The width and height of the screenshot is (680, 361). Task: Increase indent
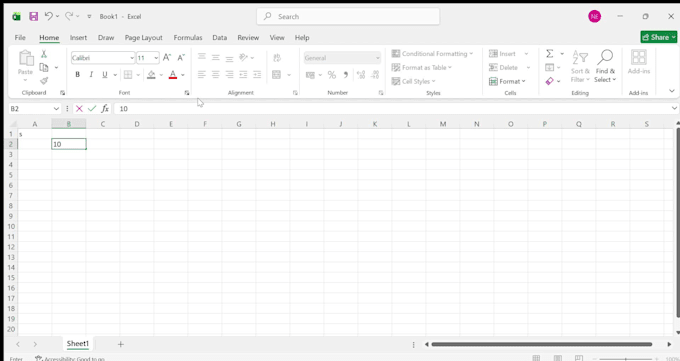click(x=257, y=75)
